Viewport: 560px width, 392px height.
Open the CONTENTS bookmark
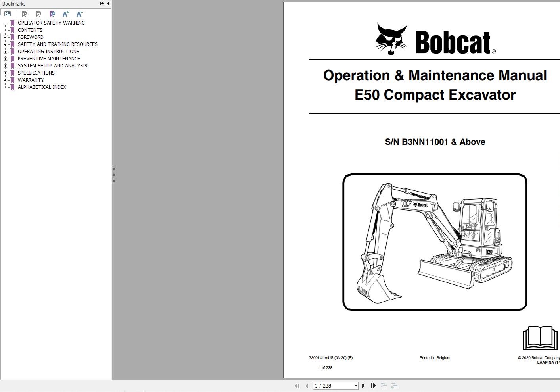[30, 30]
